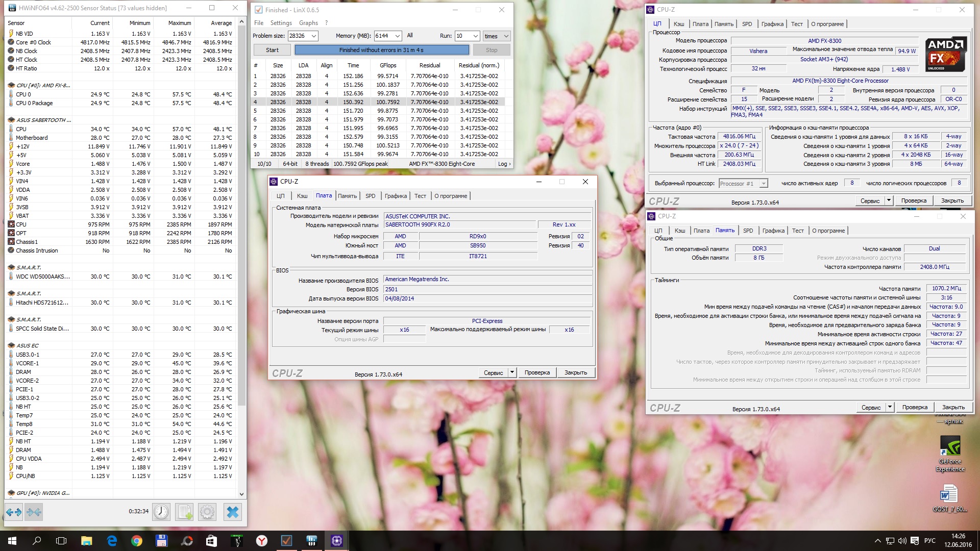Click Google Chrome in the taskbar
980x551 pixels.
pyautogui.click(x=136, y=541)
